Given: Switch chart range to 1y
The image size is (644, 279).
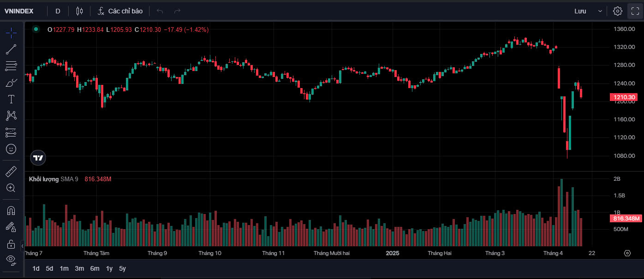Looking at the screenshot, I should [109, 268].
